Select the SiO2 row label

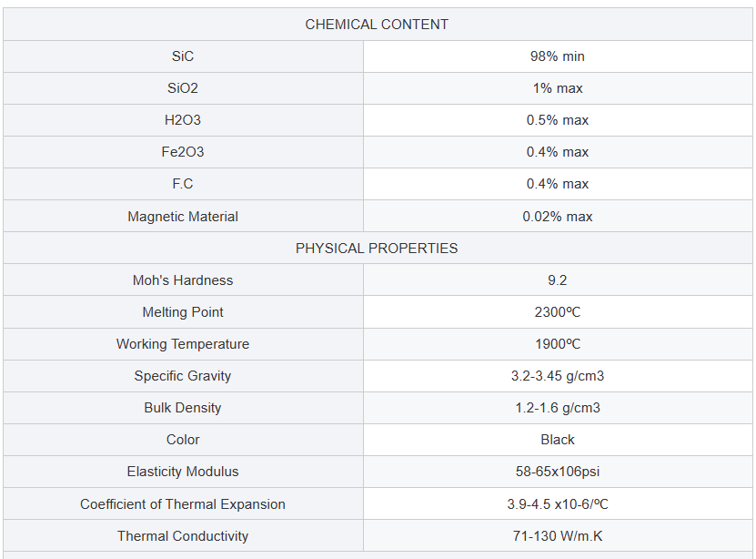[183, 88]
